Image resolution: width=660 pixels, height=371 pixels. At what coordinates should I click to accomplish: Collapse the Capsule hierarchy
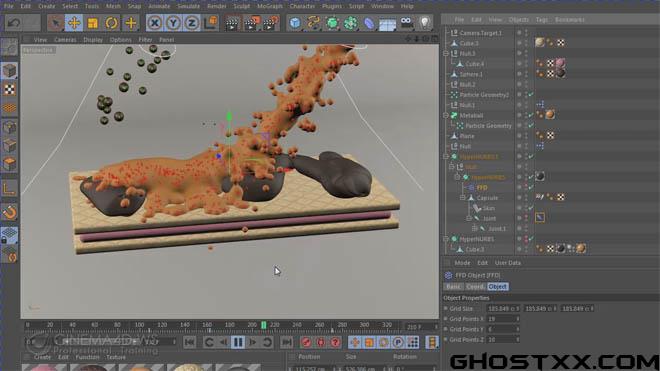463,198
